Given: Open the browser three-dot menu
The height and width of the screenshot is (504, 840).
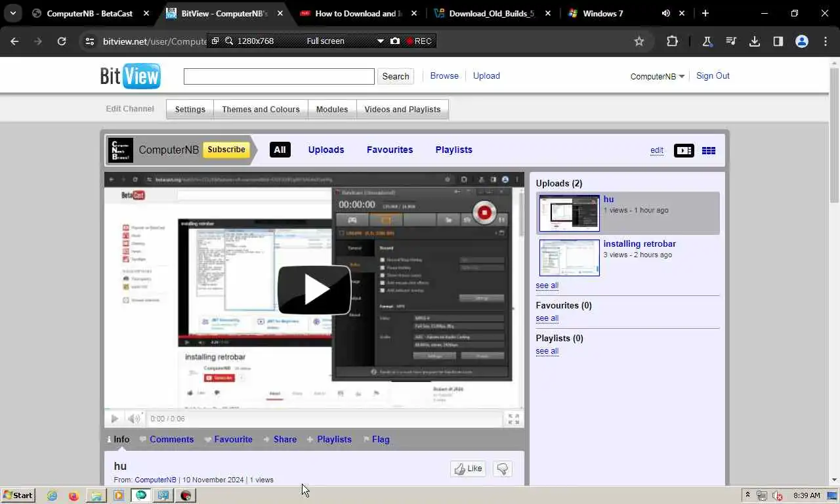Looking at the screenshot, I should click(x=826, y=41).
